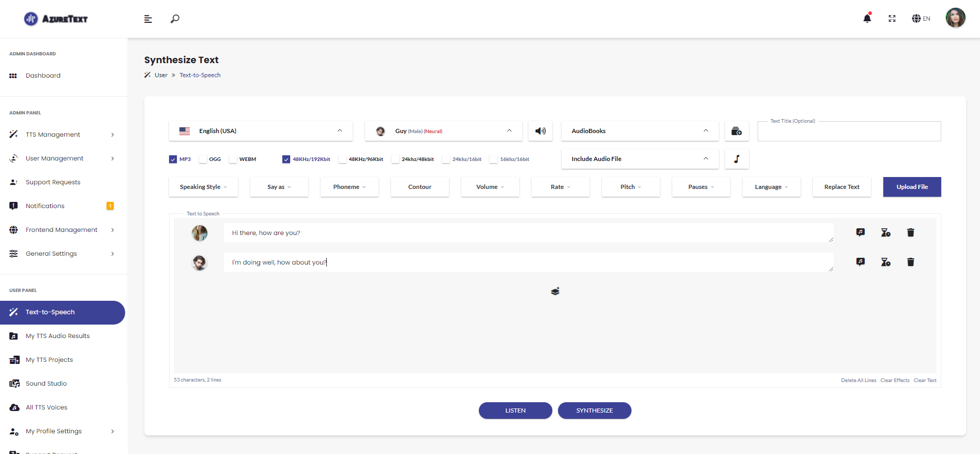Add voice effect on the 'Hi there' line
The height and width of the screenshot is (454, 980).
pos(861,232)
